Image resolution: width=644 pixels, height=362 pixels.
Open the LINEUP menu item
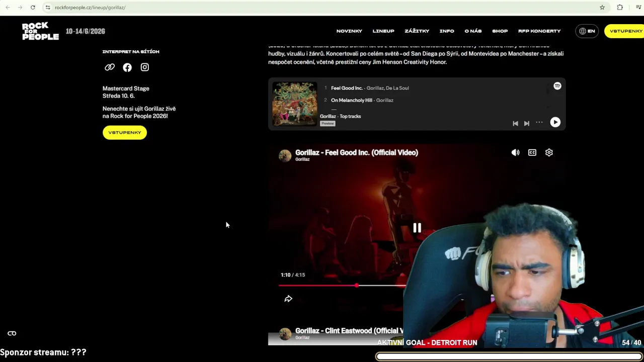pyautogui.click(x=383, y=31)
